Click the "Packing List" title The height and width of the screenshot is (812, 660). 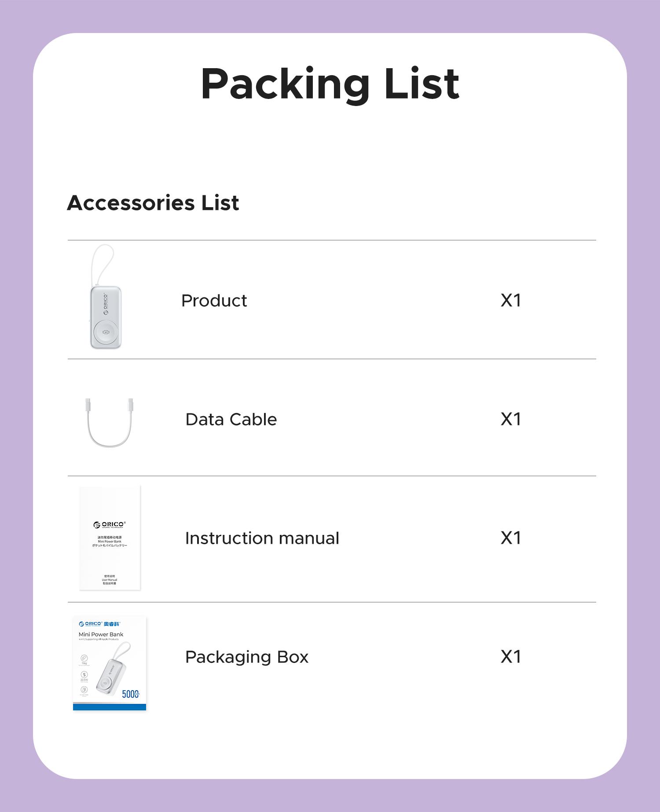330,84
